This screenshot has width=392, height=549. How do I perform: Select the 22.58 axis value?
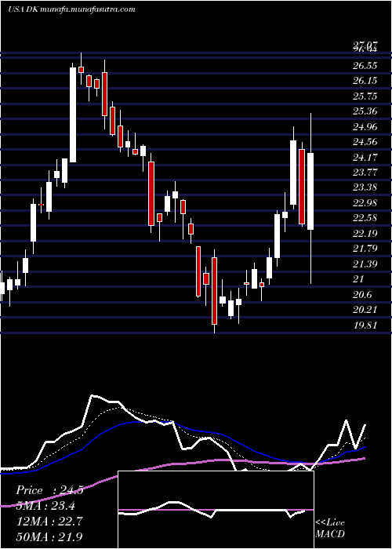[x=365, y=218]
